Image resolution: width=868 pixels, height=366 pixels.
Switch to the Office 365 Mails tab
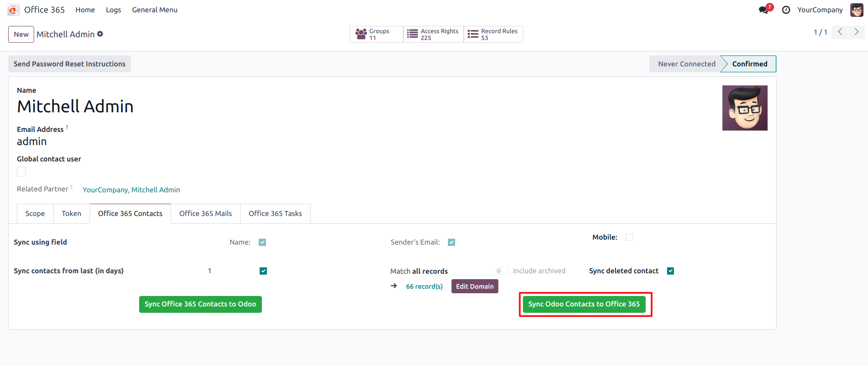[206, 214]
